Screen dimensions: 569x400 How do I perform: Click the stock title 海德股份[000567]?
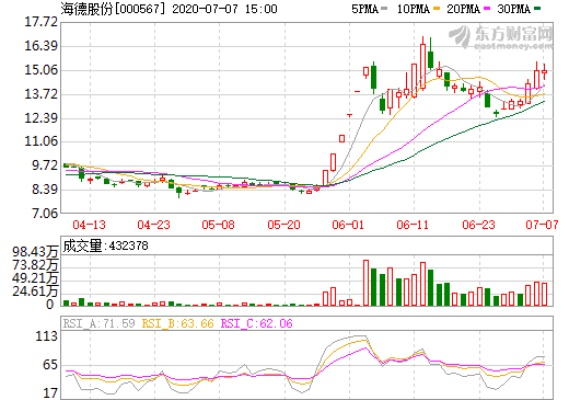point(113,8)
